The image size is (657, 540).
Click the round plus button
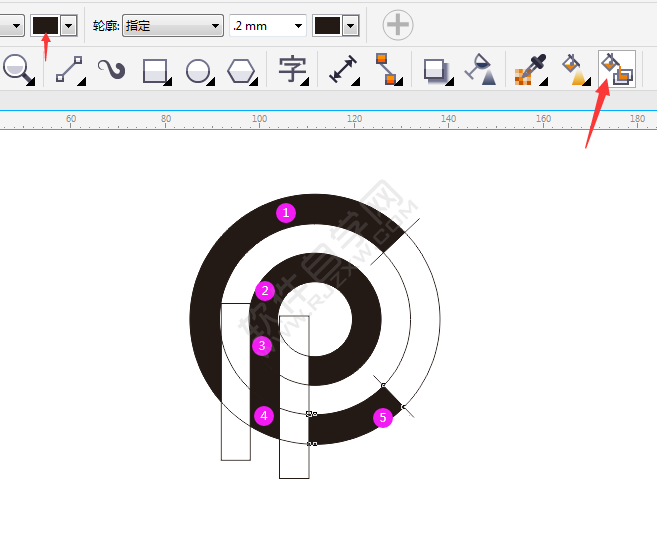point(398,25)
